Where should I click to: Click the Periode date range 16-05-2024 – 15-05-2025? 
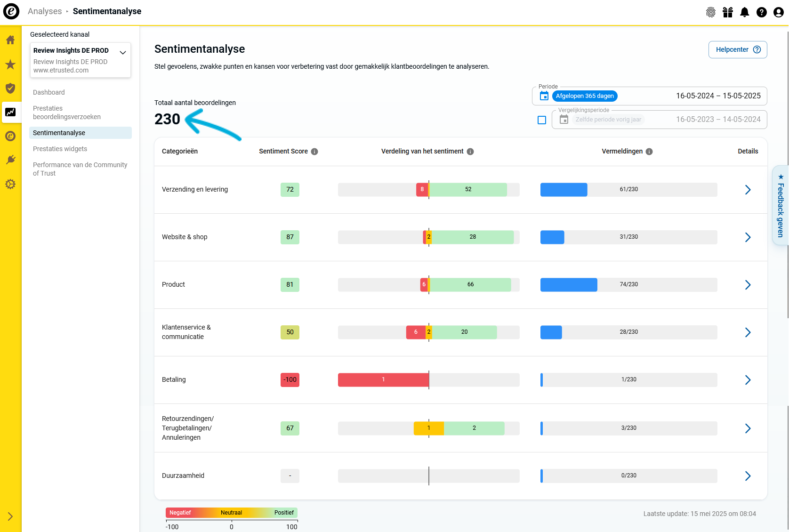click(718, 96)
